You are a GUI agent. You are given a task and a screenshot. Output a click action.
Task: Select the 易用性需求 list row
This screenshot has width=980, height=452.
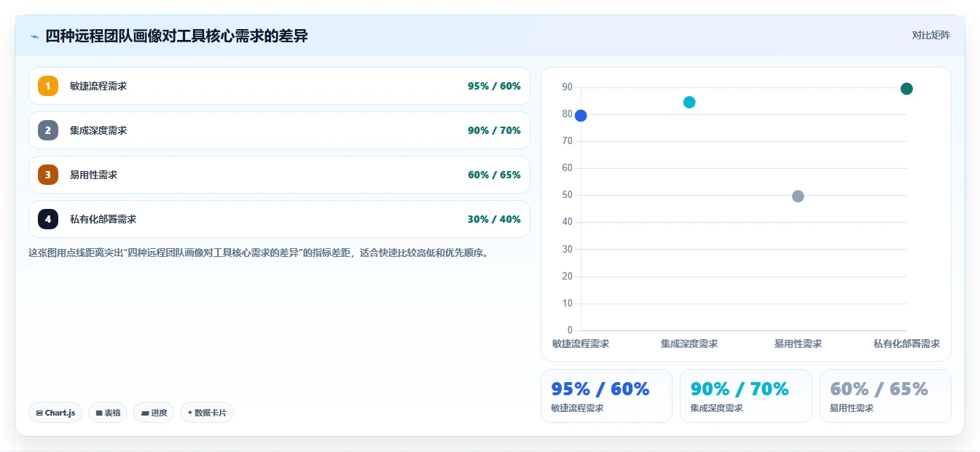click(279, 175)
